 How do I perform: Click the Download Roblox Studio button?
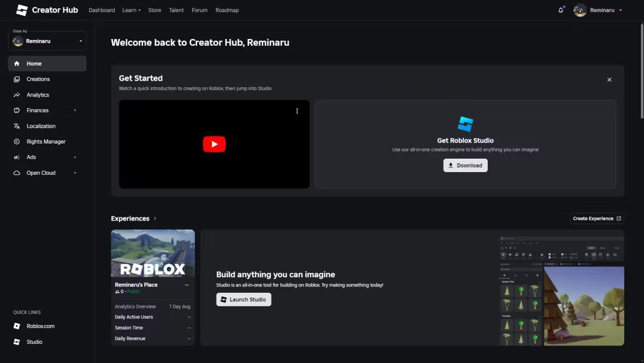pyautogui.click(x=465, y=165)
